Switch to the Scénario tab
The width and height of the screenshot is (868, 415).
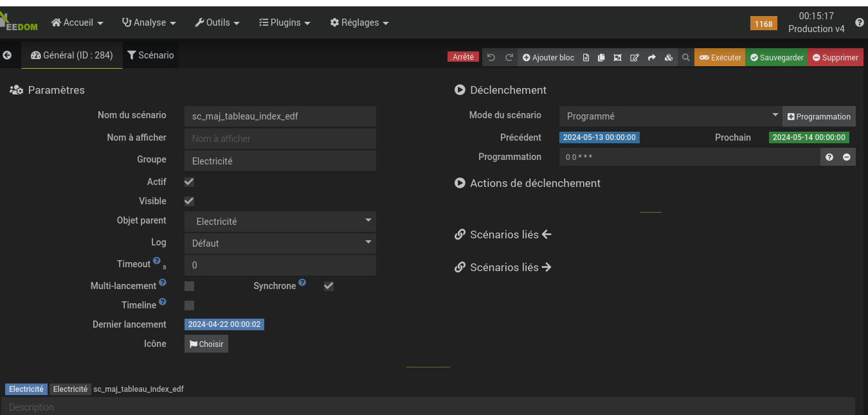[150, 55]
